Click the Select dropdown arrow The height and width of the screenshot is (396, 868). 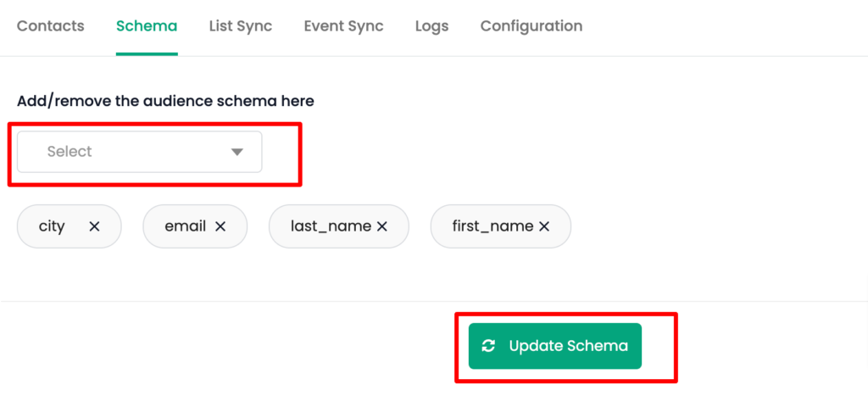tap(237, 152)
